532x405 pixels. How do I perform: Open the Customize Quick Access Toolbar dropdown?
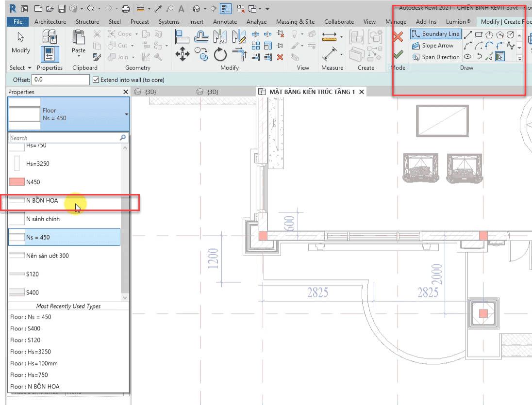(x=267, y=9)
